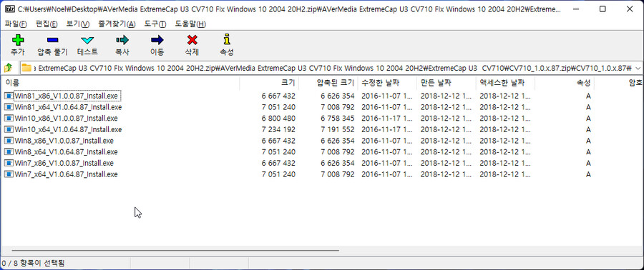Click the green plus Add (추가) icon
This screenshot has height=270, width=644.
[18, 40]
